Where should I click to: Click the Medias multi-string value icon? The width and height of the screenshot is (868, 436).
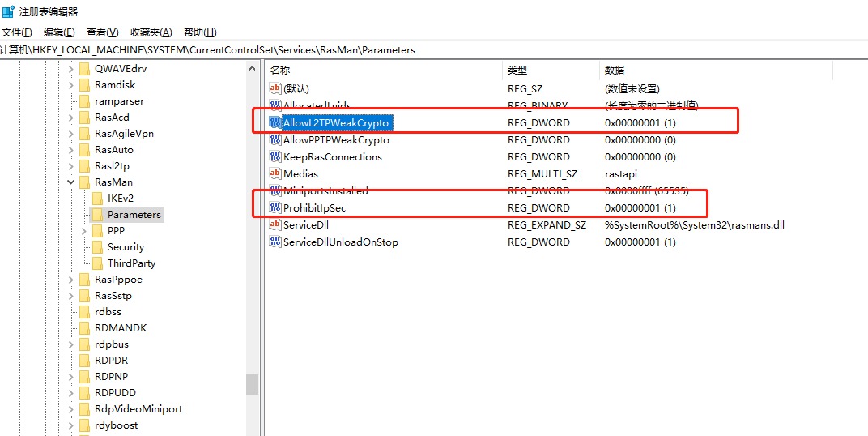[x=275, y=174]
